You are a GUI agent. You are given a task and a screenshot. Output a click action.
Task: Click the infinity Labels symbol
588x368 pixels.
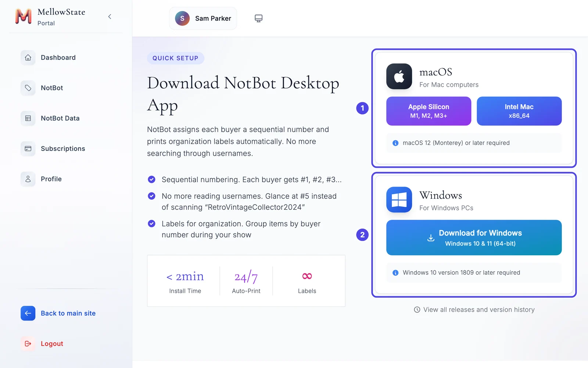(x=307, y=276)
